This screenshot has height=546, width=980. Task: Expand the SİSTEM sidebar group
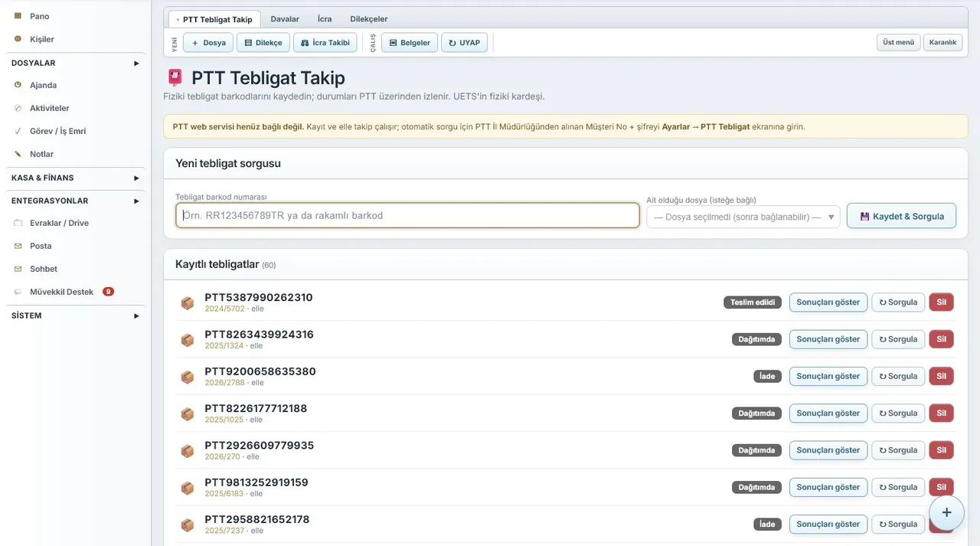click(75, 316)
